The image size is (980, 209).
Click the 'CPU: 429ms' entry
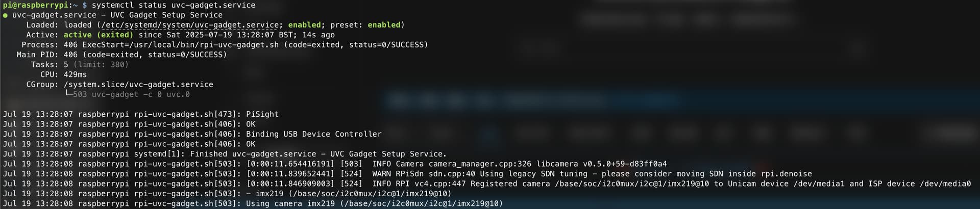[x=63, y=74]
